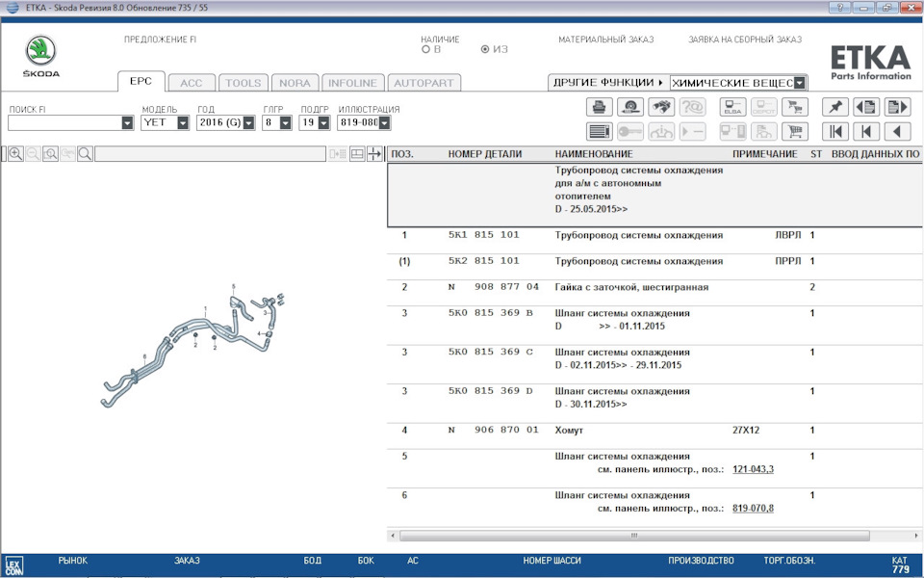
Task: Click the help question mark button
Action: click(x=839, y=8)
